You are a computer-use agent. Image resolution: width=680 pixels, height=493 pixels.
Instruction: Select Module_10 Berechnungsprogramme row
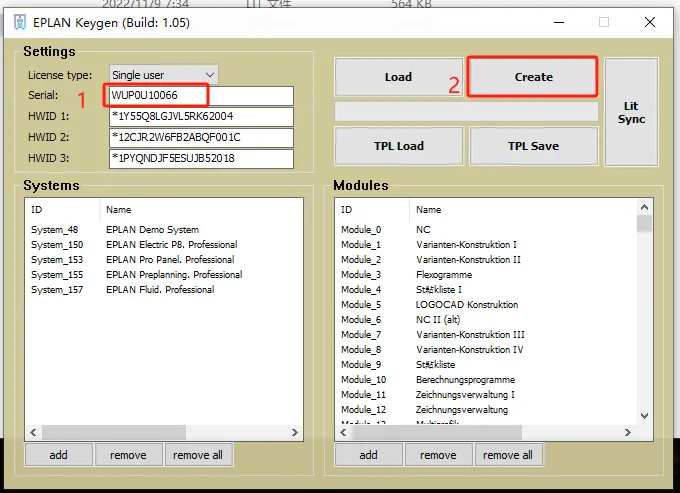click(486, 380)
